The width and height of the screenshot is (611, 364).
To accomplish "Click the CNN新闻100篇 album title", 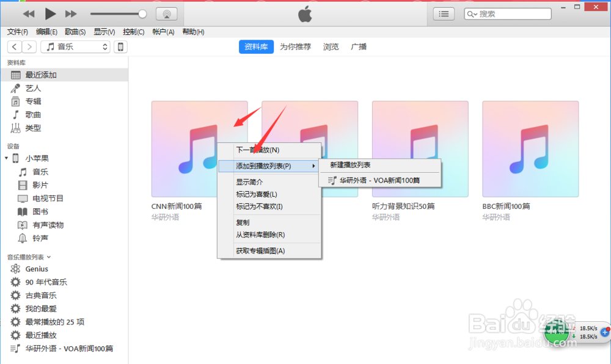I will click(177, 206).
